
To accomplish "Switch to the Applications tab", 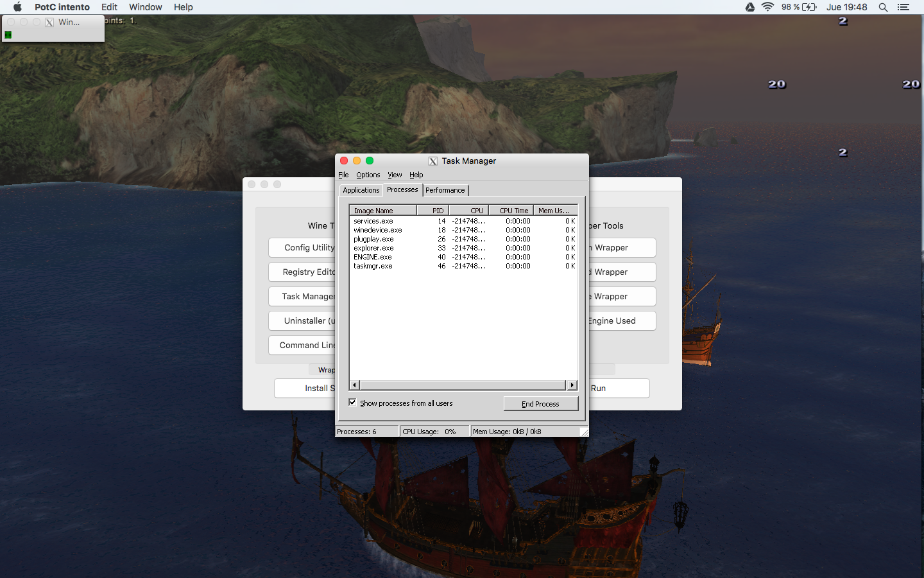I will click(361, 190).
